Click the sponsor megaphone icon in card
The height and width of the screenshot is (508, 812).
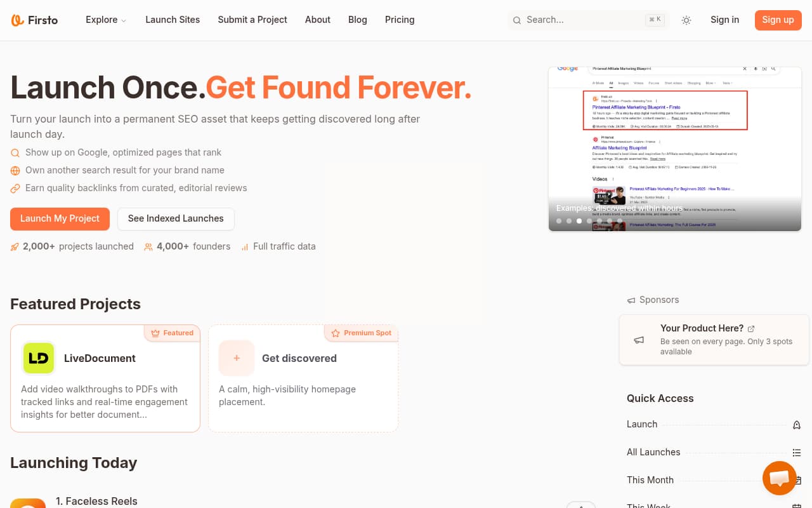click(x=639, y=340)
